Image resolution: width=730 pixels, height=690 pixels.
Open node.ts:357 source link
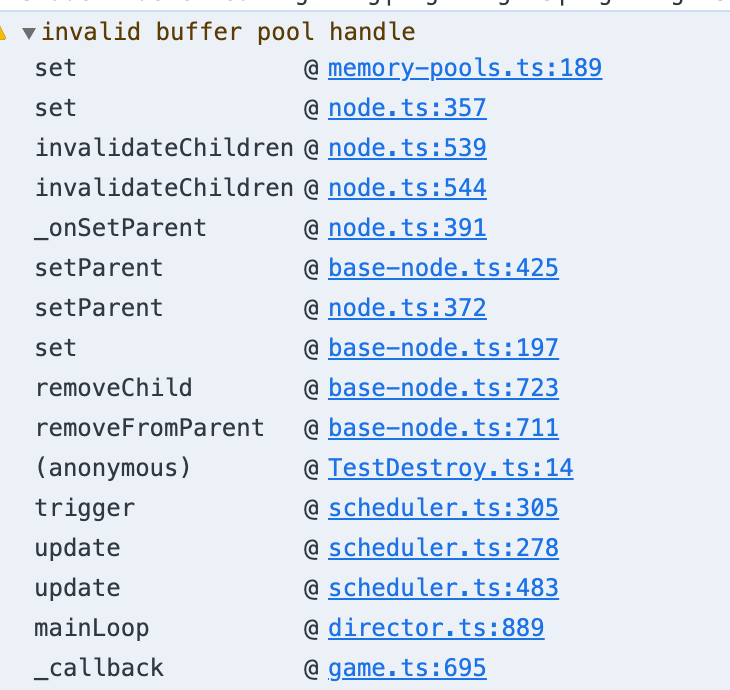click(406, 108)
